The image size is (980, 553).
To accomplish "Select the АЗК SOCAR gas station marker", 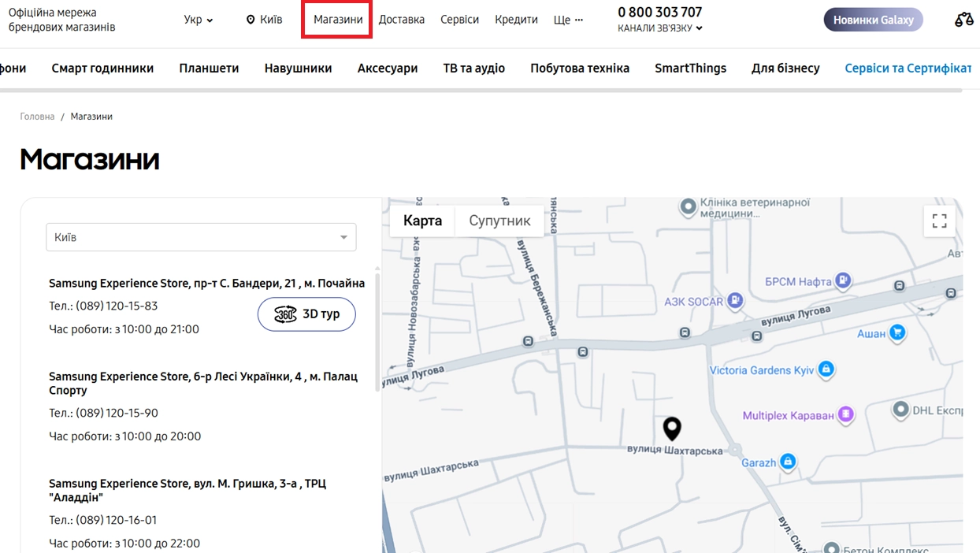I will tap(734, 301).
